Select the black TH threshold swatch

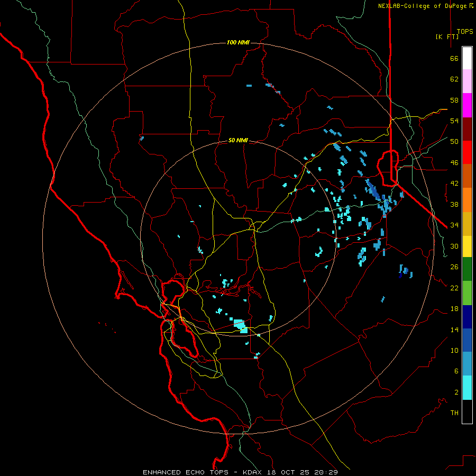coord(467,411)
